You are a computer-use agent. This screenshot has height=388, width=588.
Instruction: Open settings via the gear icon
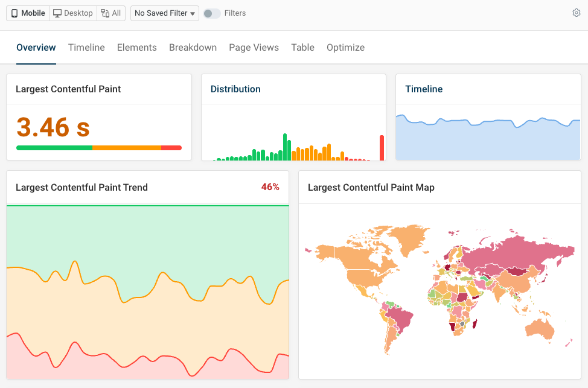tap(577, 13)
